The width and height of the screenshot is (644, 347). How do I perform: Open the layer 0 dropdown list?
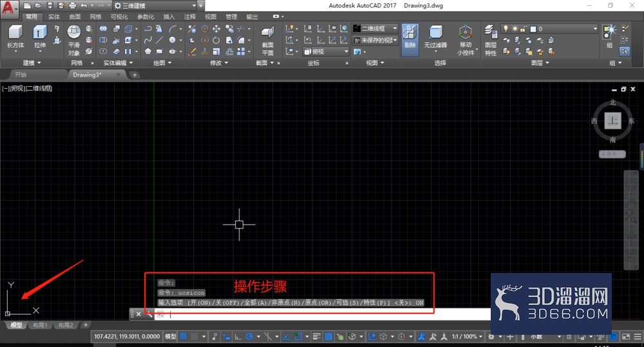(549, 29)
